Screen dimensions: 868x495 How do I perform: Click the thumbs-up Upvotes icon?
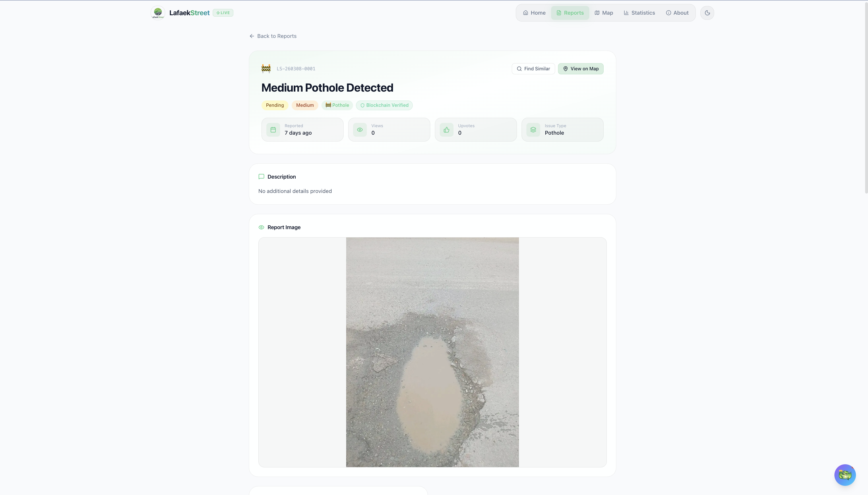point(447,129)
